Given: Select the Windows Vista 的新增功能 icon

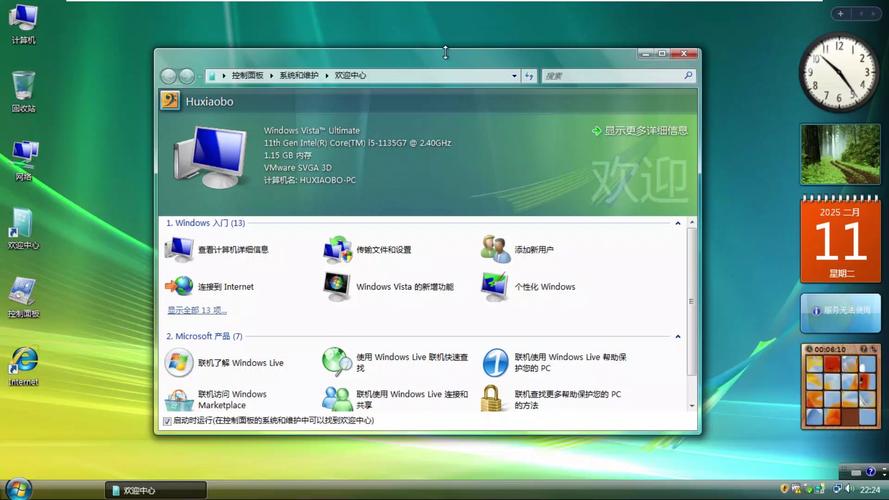Looking at the screenshot, I should (x=337, y=286).
